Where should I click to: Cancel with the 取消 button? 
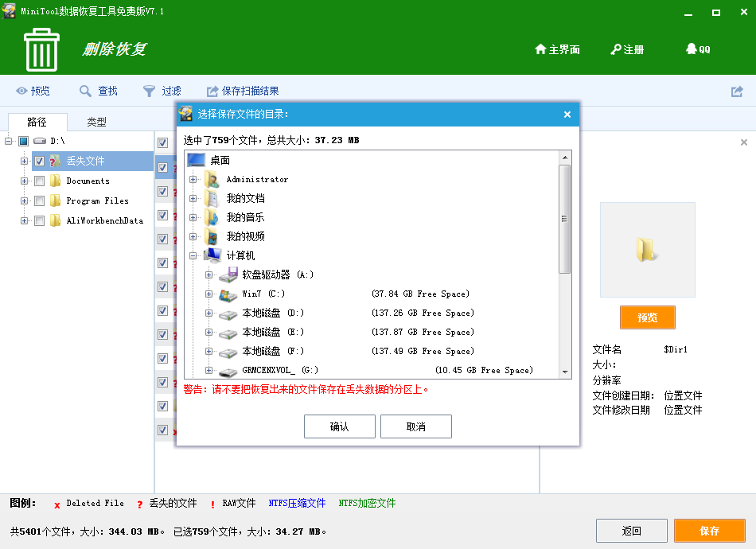pos(415,426)
